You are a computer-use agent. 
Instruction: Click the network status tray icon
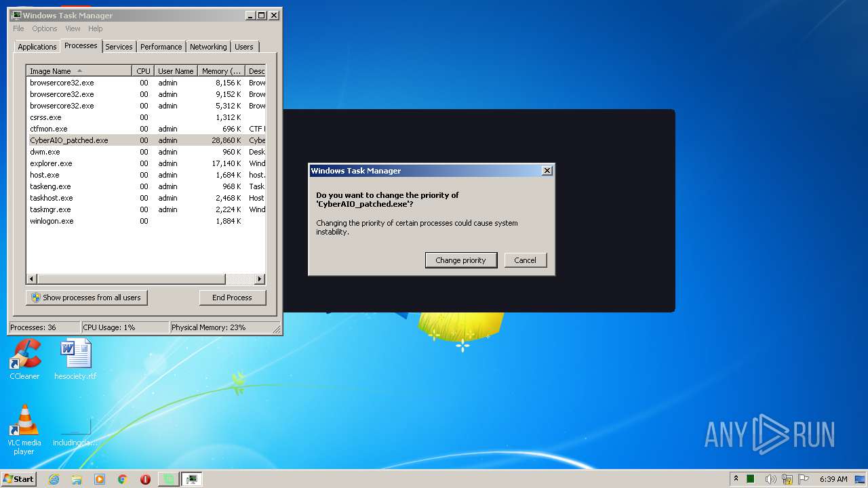[787, 479]
